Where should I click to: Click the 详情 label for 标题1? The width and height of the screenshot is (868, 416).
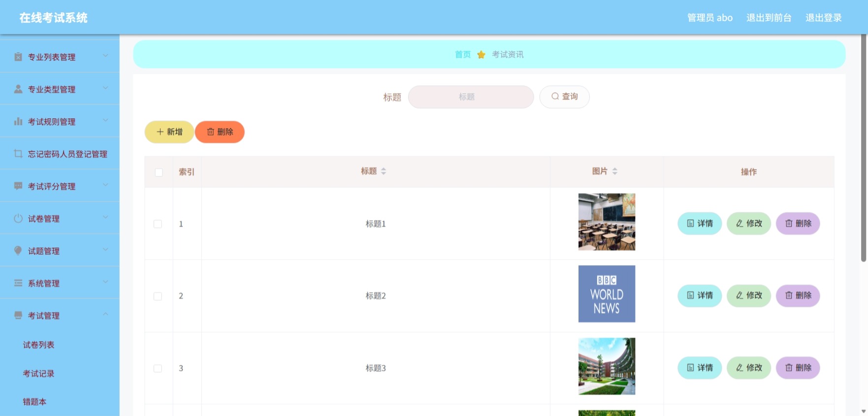[705, 223]
